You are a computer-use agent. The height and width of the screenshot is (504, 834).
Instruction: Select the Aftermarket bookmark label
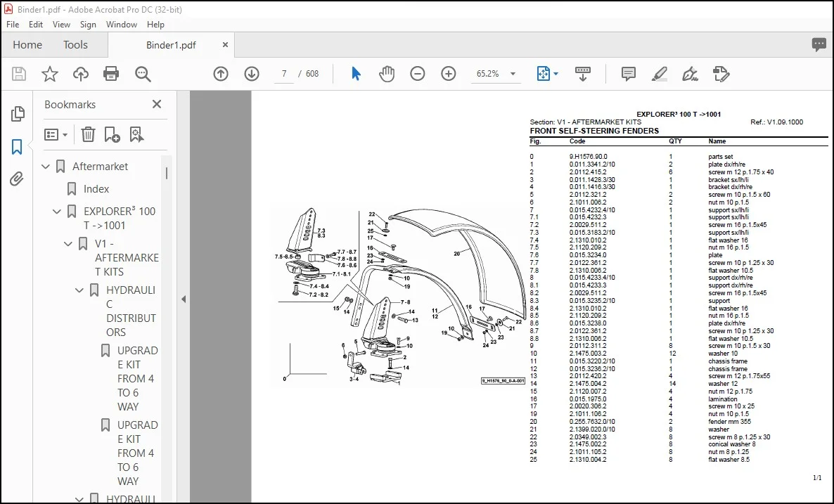coord(100,167)
